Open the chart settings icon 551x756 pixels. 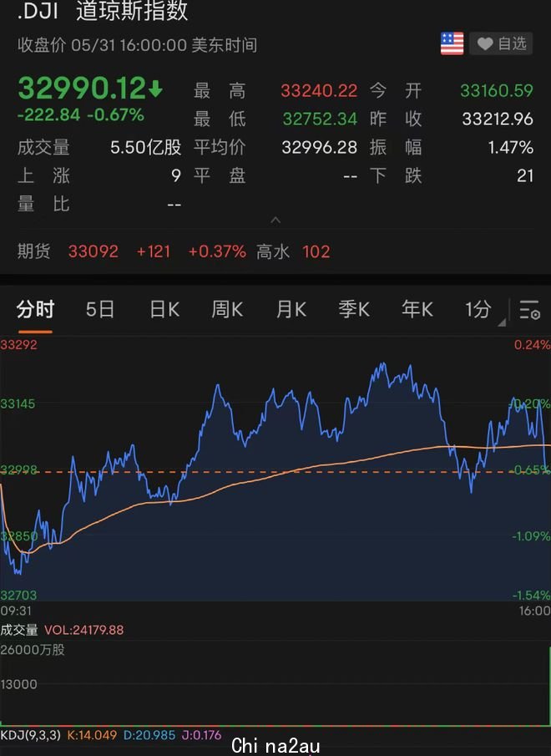click(529, 310)
